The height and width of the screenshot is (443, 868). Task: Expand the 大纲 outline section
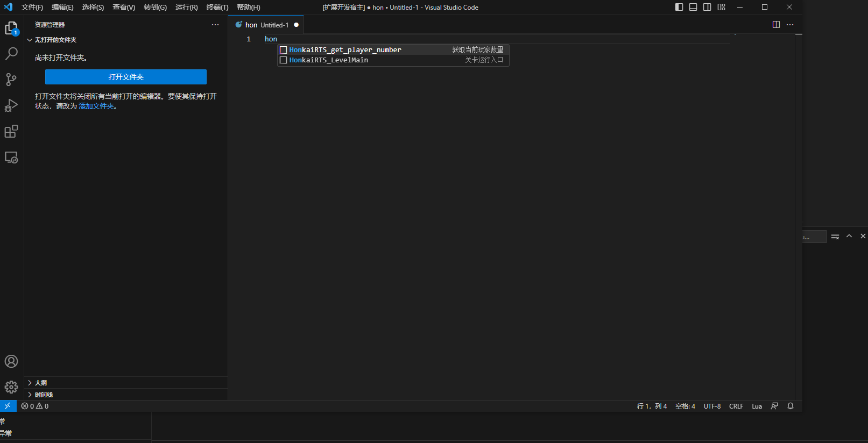[x=41, y=383]
